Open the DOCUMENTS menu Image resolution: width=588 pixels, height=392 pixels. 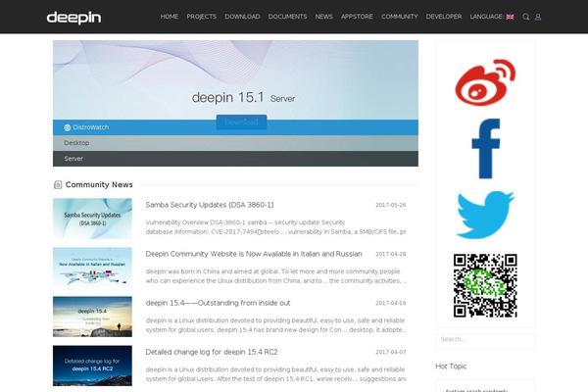click(x=287, y=17)
